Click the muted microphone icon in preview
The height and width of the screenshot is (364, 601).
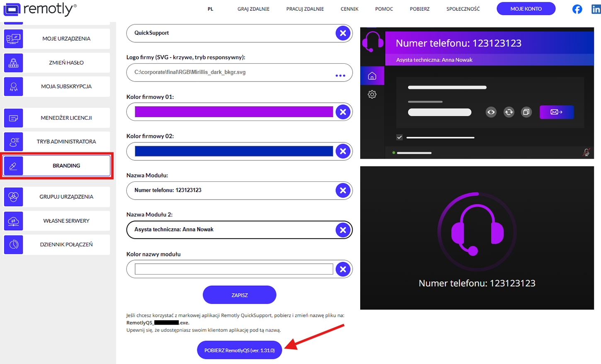click(586, 152)
